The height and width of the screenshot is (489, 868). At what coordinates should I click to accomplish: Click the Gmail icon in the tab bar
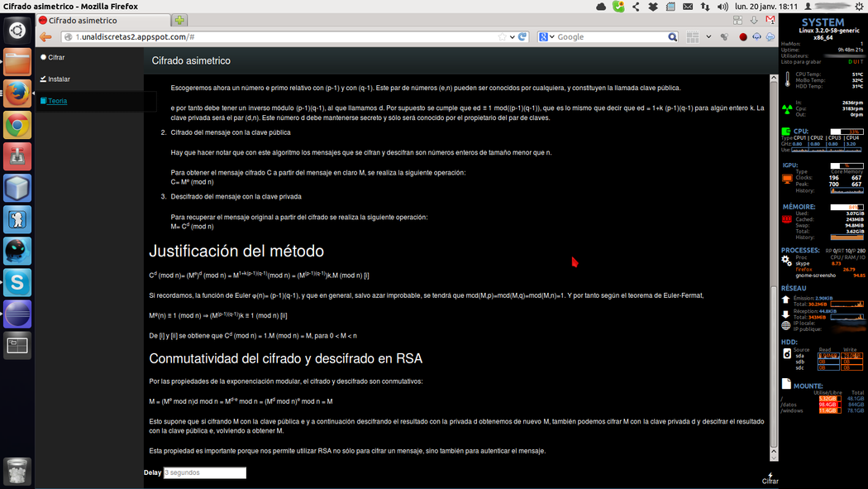click(x=770, y=20)
